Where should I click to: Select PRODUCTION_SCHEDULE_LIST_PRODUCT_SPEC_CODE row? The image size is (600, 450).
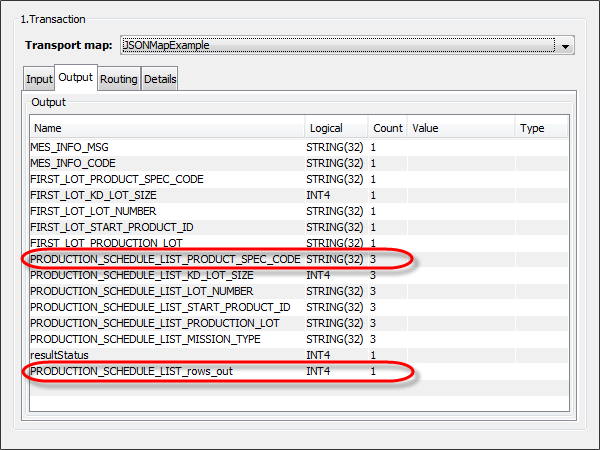point(165,259)
